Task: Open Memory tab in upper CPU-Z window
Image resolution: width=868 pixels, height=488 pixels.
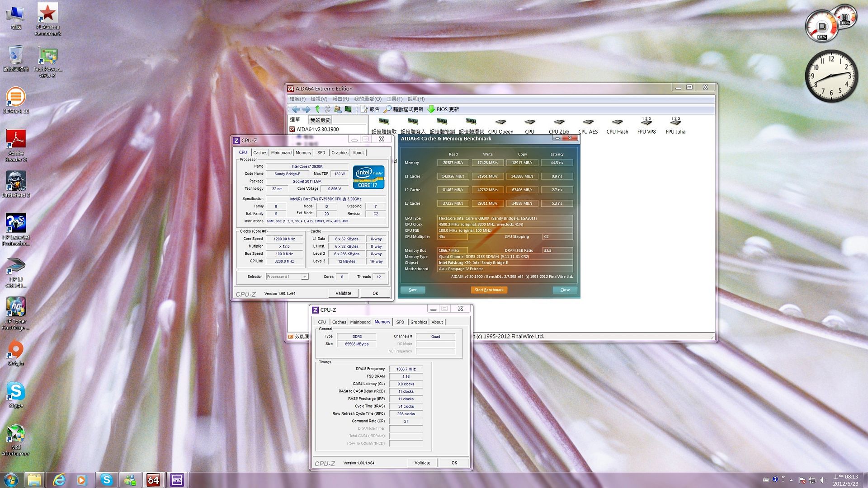Action: (x=303, y=153)
